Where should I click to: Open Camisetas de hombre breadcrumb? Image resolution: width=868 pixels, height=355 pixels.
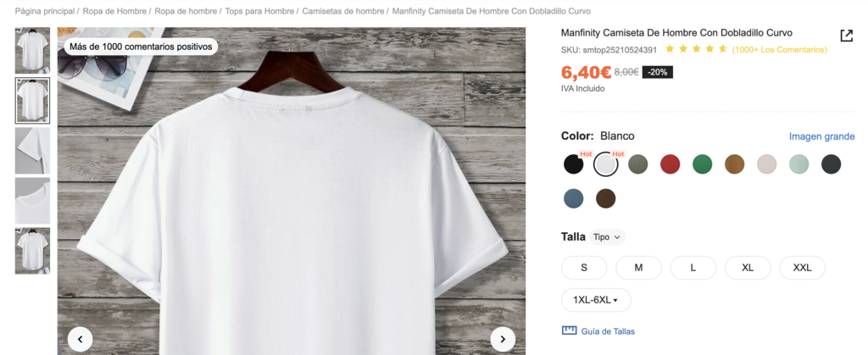tap(342, 11)
